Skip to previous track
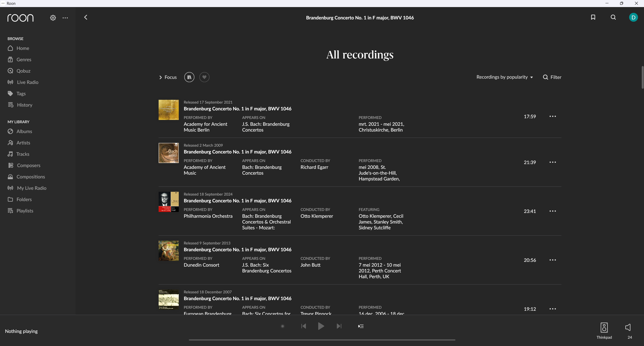 304,326
